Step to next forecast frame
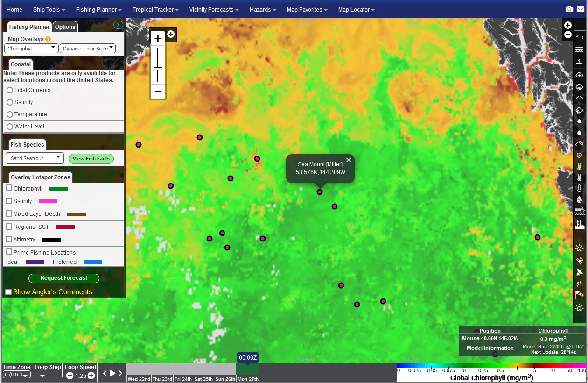The image size is (588, 383). click(x=120, y=374)
